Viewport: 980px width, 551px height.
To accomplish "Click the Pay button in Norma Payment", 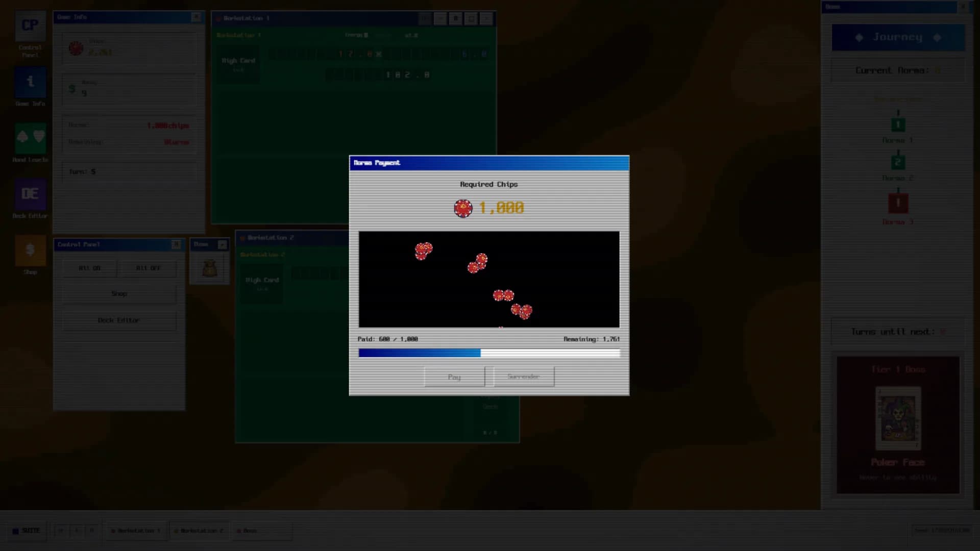I will [454, 377].
